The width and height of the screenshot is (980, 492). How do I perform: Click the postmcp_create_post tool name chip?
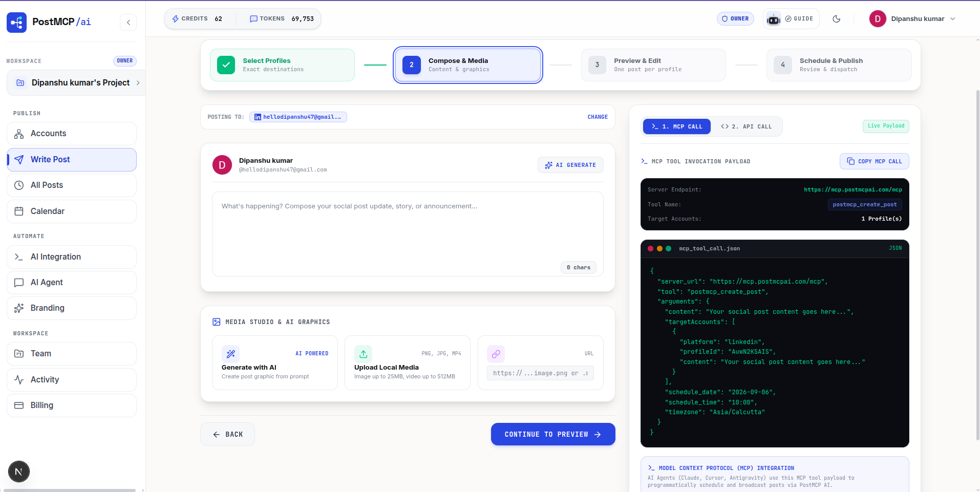pos(865,205)
